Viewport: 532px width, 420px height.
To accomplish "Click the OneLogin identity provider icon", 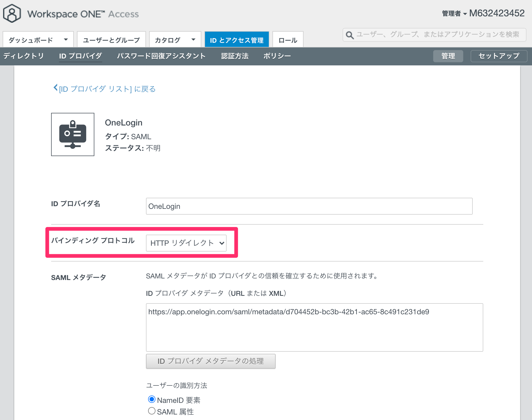I will 73,134.
